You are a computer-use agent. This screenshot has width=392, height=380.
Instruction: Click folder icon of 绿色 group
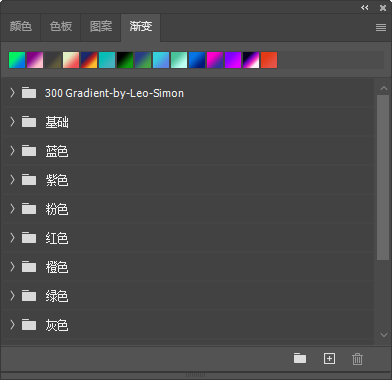(x=29, y=296)
